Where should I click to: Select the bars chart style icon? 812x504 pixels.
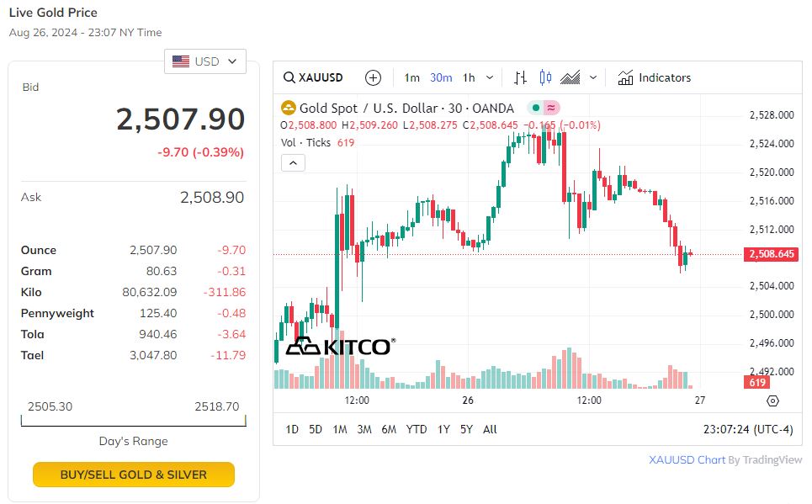tap(520, 77)
